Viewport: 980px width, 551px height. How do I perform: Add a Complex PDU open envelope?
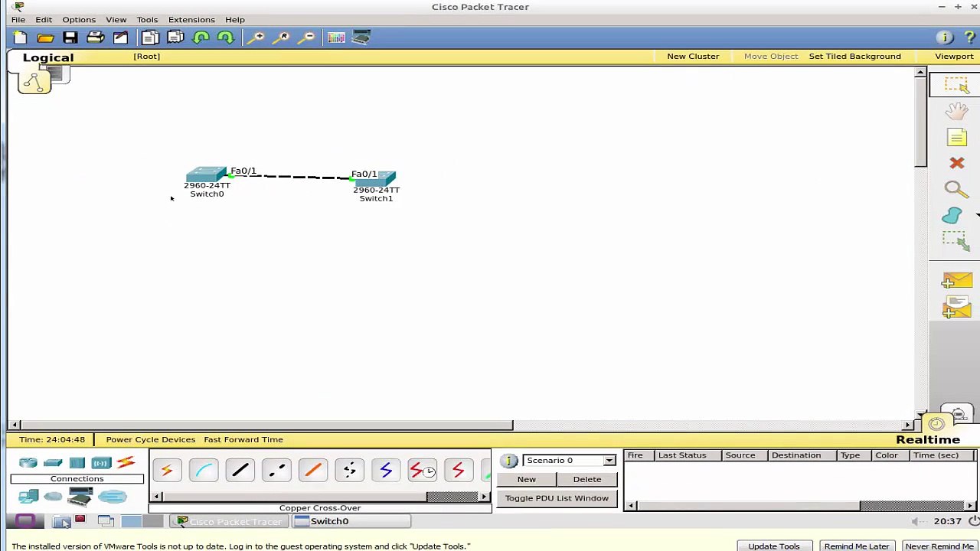point(957,308)
